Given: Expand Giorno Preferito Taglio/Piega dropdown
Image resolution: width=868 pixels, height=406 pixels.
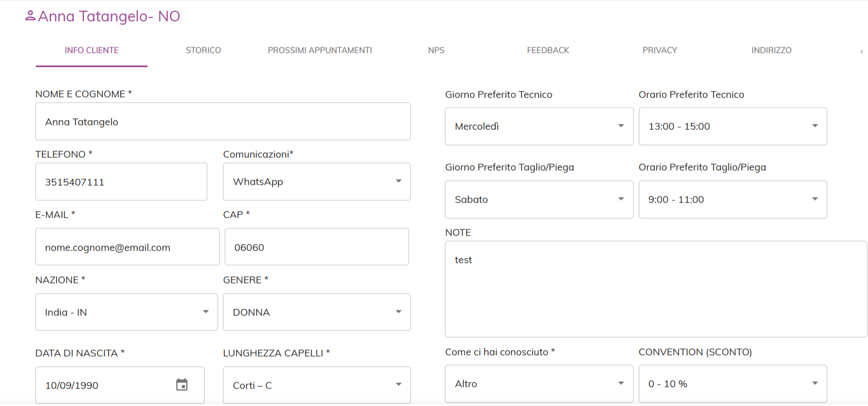Looking at the screenshot, I should [539, 199].
